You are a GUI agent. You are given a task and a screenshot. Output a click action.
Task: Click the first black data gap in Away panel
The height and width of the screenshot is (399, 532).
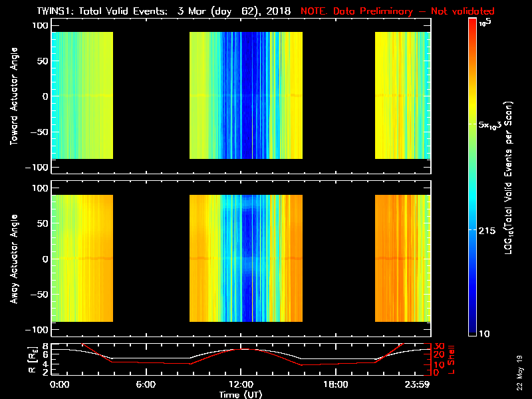point(151,259)
